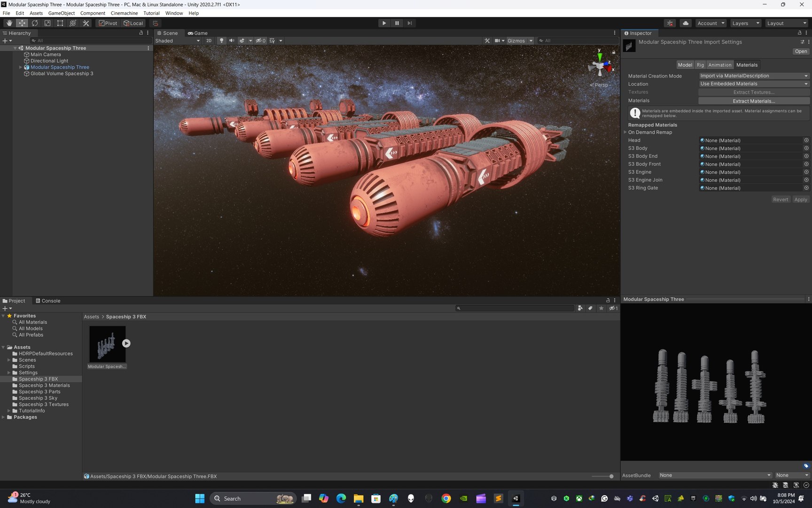Image resolution: width=812 pixels, height=508 pixels.
Task: Switch to the Animation import tab
Action: coord(719,65)
